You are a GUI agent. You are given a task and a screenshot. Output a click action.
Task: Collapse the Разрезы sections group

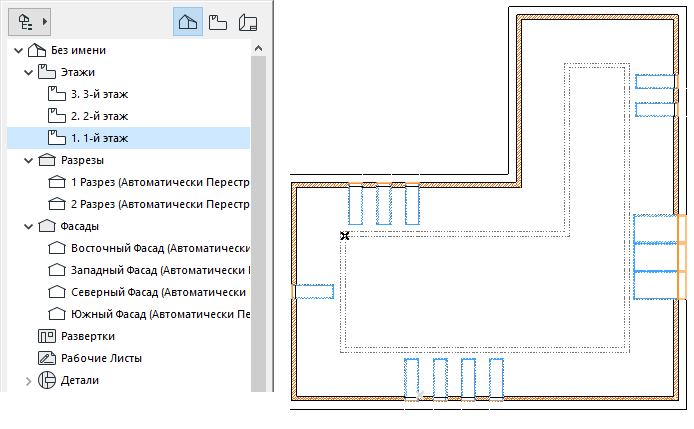coord(28,161)
